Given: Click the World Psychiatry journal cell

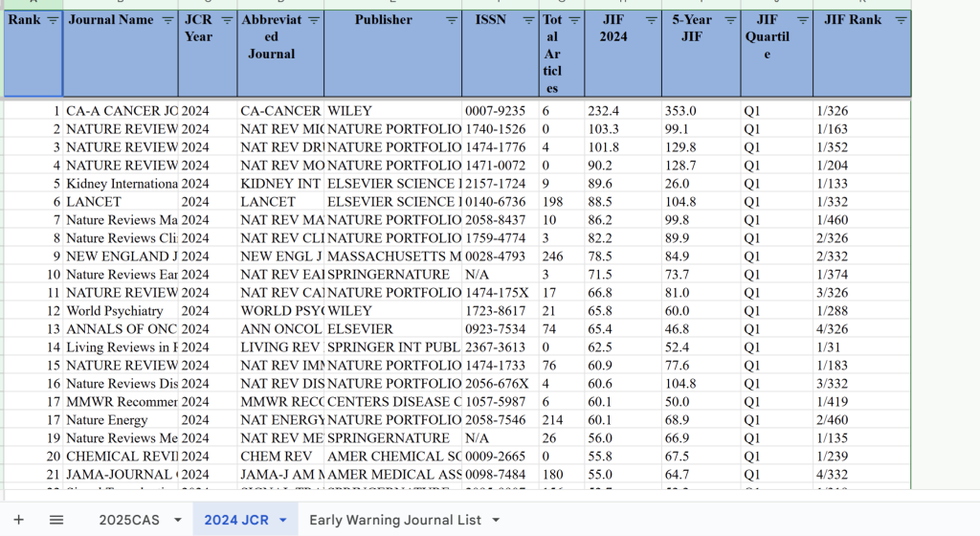Looking at the screenshot, I should coord(121,311).
